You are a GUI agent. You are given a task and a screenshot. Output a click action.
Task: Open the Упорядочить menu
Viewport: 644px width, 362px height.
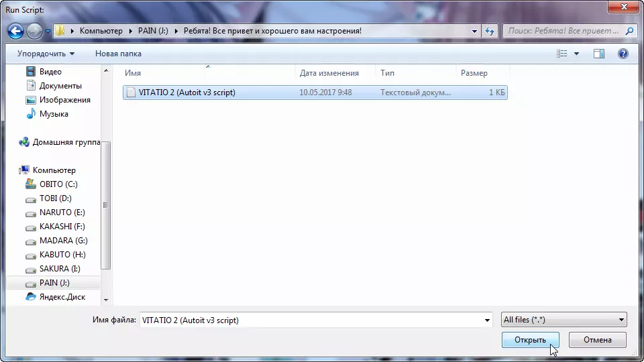(46, 54)
